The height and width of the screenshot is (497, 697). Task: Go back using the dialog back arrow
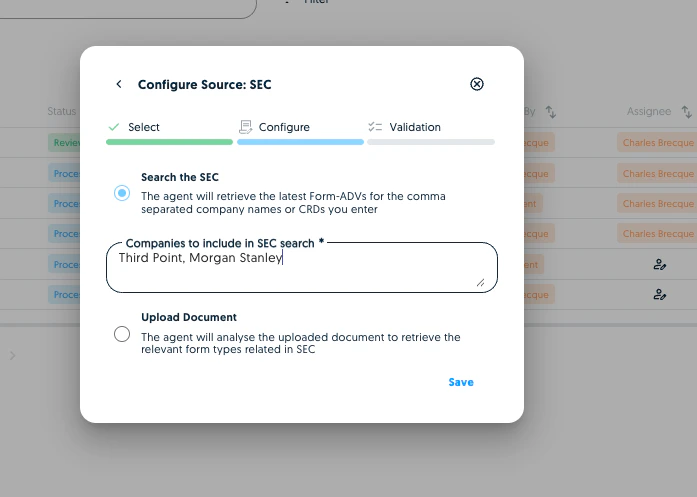click(x=119, y=84)
